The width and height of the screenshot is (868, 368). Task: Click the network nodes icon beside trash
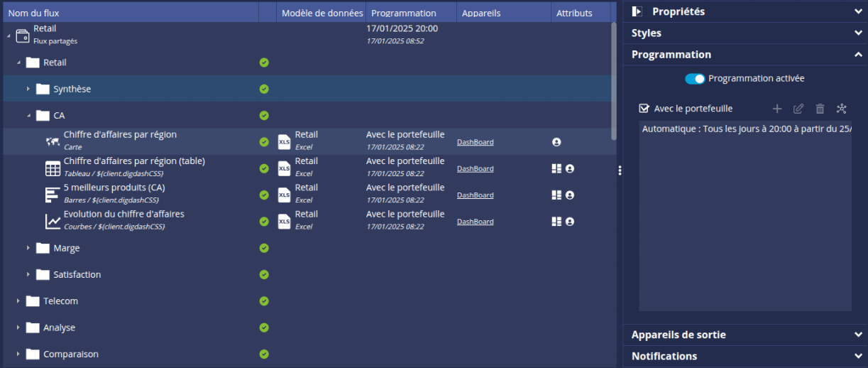[842, 109]
